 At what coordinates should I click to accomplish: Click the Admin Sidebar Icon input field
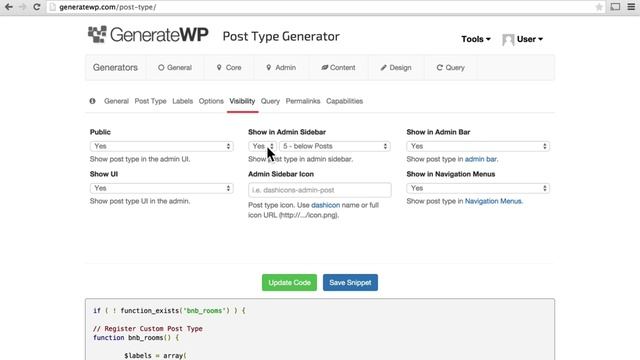coord(320,190)
